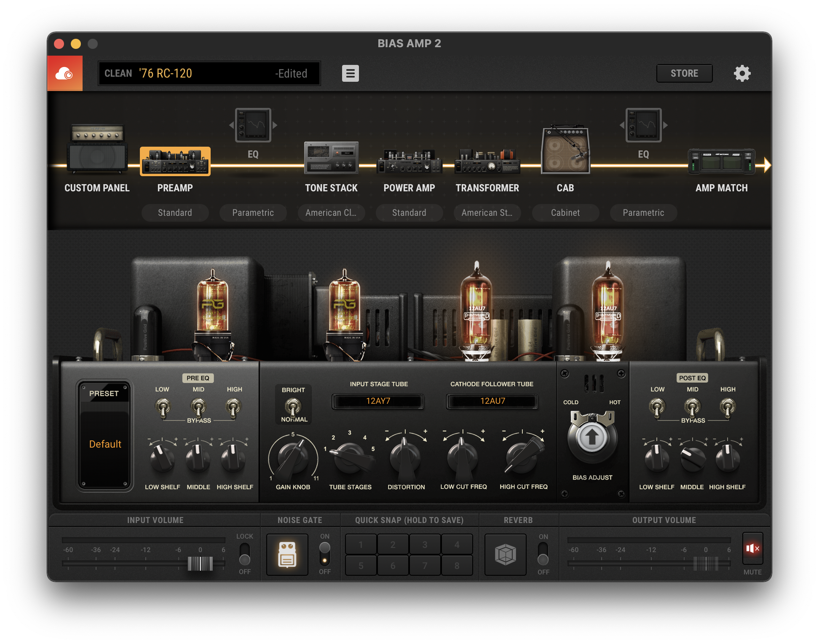The height and width of the screenshot is (644, 819).
Task: Click the STORE button
Action: [684, 73]
